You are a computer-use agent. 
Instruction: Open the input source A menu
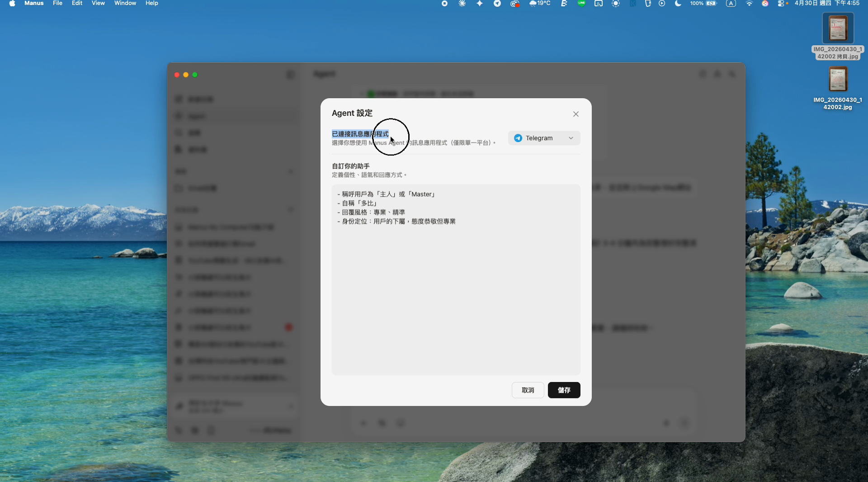point(731,4)
